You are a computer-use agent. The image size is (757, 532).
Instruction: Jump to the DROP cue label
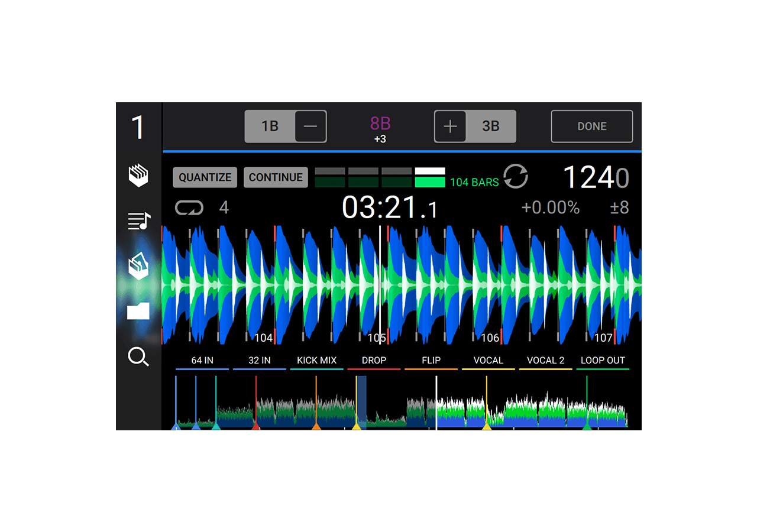[374, 361]
